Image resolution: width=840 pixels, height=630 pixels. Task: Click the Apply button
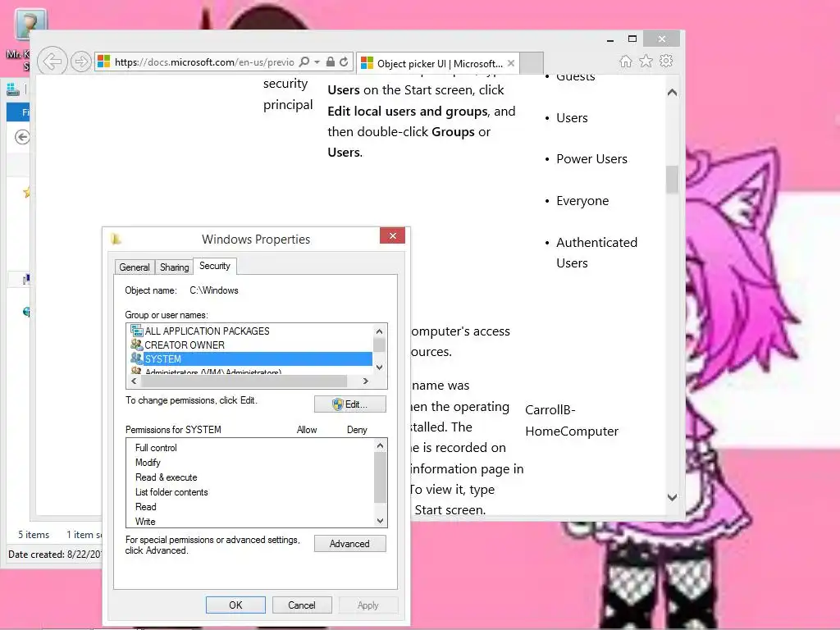pyautogui.click(x=368, y=605)
